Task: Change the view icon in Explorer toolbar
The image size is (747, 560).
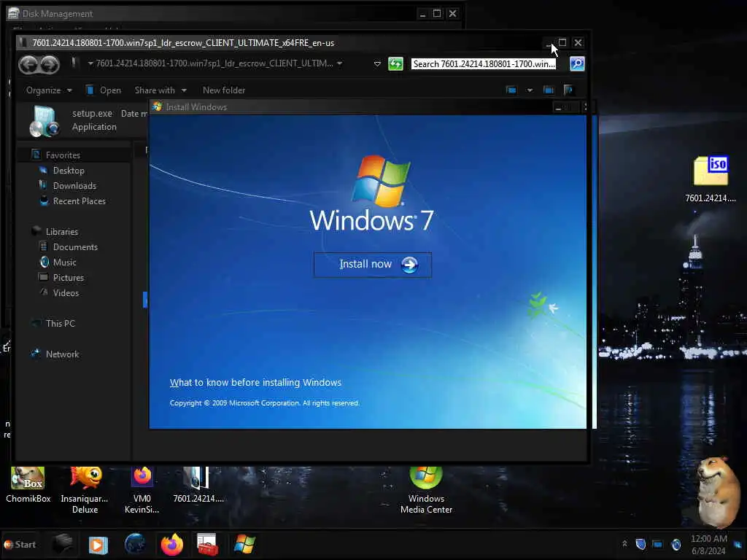Action: [511, 90]
